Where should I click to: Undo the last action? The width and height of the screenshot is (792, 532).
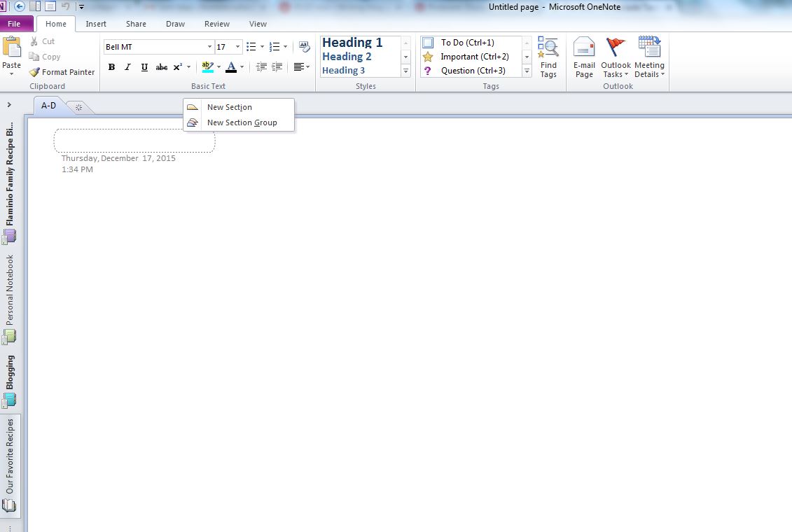point(65,6)
